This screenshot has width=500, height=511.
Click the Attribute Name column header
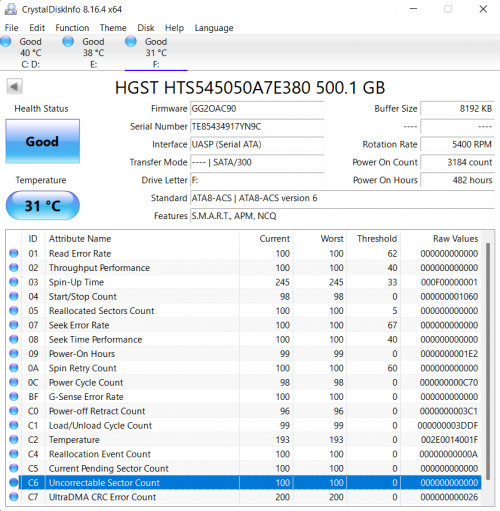142,239
